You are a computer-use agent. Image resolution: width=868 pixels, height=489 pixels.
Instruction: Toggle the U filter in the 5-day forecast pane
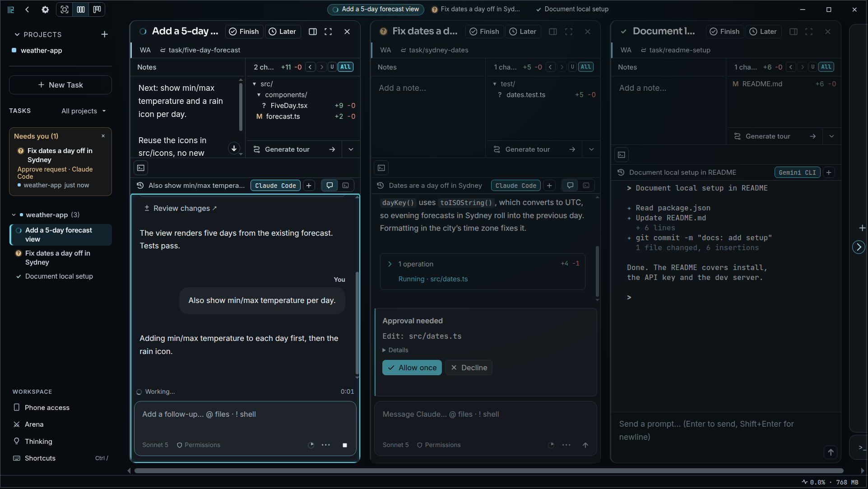tap(332, 67)
